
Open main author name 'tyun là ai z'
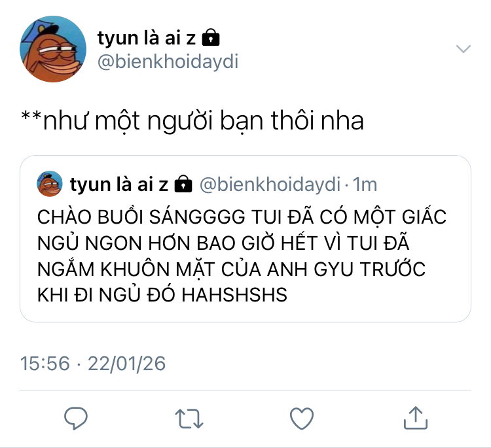[147, 38]
